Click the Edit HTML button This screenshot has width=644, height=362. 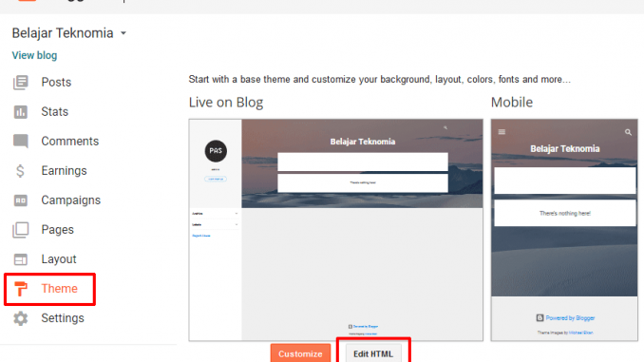[373, 353]
